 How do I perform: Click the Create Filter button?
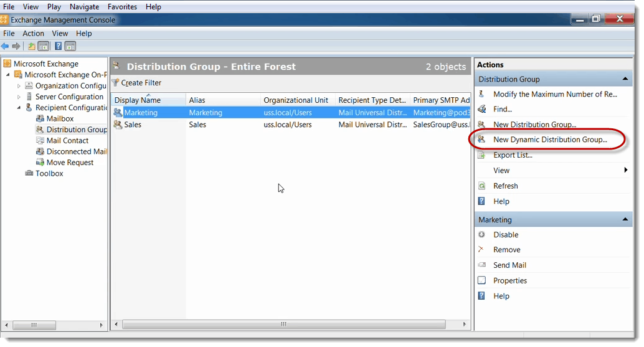[x=137, y=82]
